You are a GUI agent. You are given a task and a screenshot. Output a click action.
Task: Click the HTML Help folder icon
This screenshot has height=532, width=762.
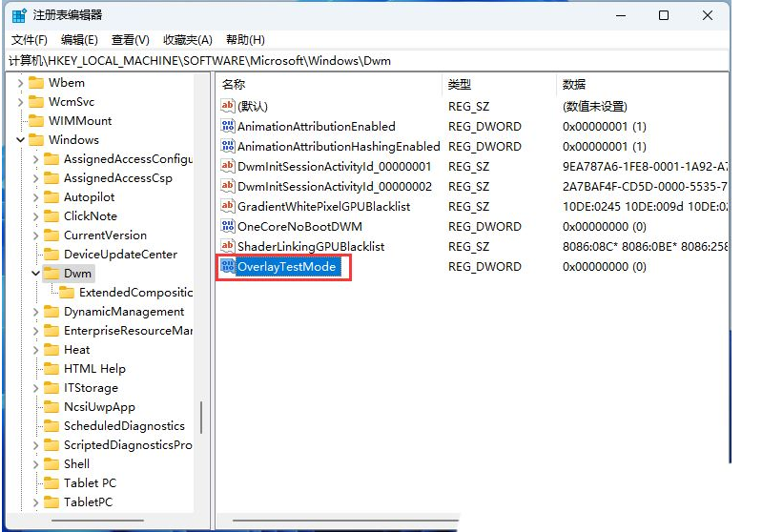[51, 368]
